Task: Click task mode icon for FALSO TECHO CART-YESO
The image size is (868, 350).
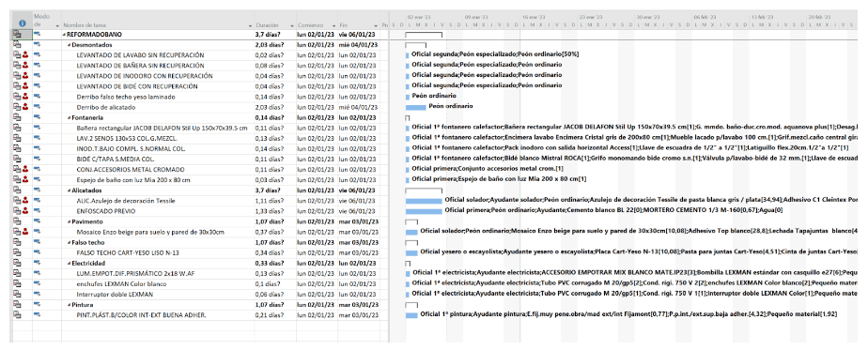Action: (38, 252)
